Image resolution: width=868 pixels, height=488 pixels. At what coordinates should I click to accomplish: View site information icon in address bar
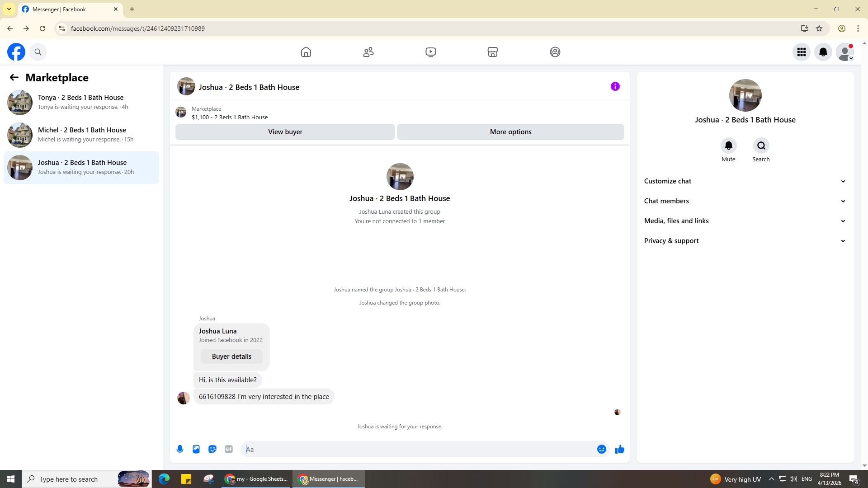[x=62, y=28]
